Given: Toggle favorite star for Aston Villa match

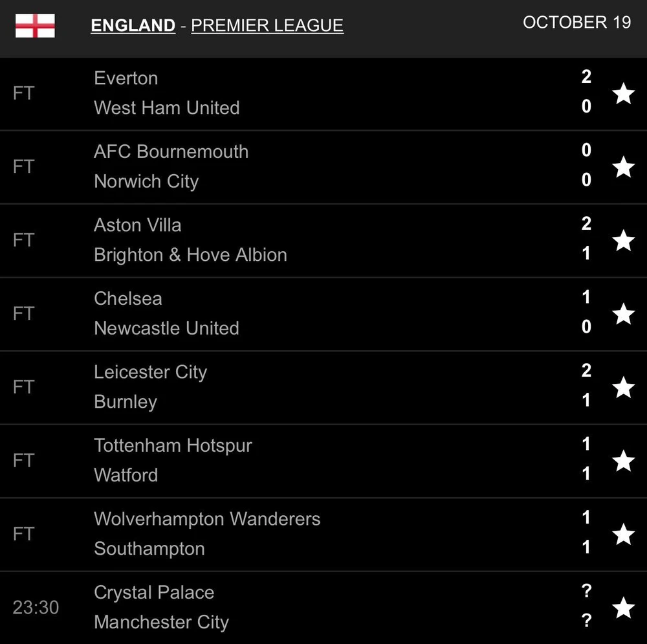Looking at the screenshot, I should [x=623, y=241].
